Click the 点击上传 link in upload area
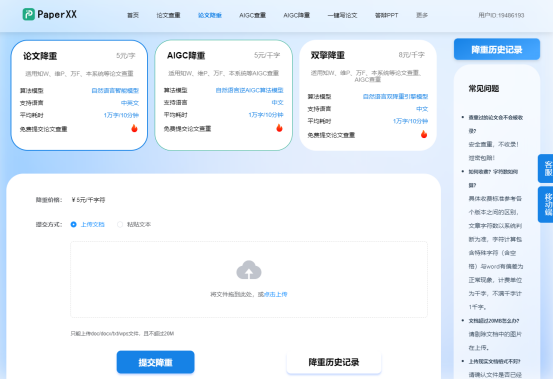 [276, 294]
